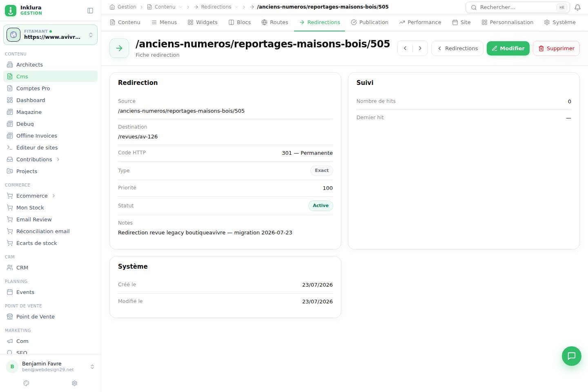Image resolution: width=588 pixels, height=392 pixels.
Task: Toggle the sidebar collapse icon
Action: point(90,11)
